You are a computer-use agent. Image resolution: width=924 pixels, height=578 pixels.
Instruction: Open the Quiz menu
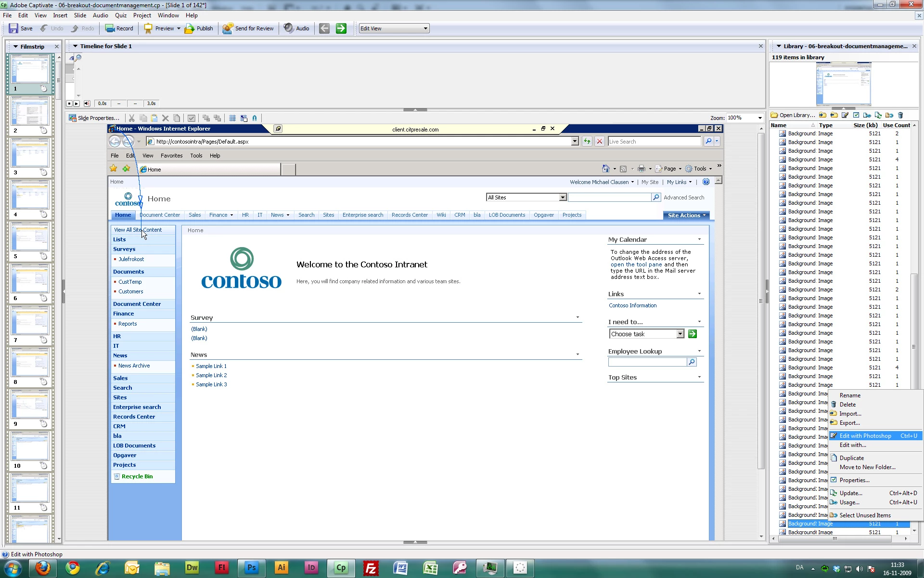click(x=120, y=15)
